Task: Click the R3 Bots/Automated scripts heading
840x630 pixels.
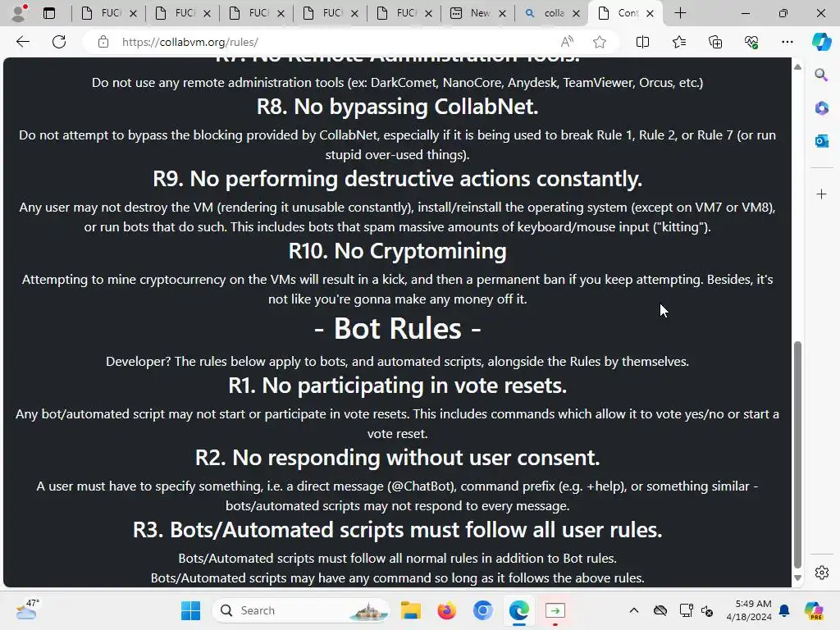Action: [x=397, y=530]
